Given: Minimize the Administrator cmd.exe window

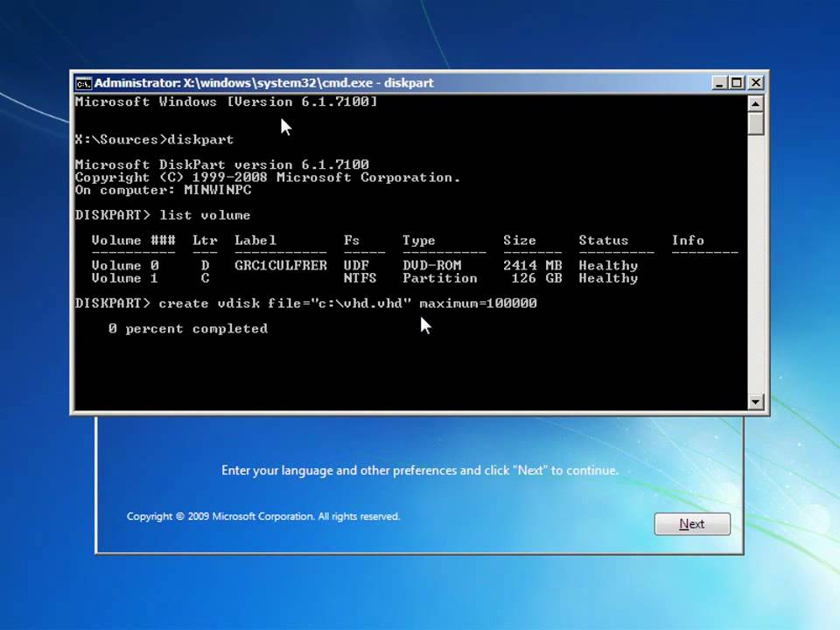Looking at the screenshot, I should [719, 83].
